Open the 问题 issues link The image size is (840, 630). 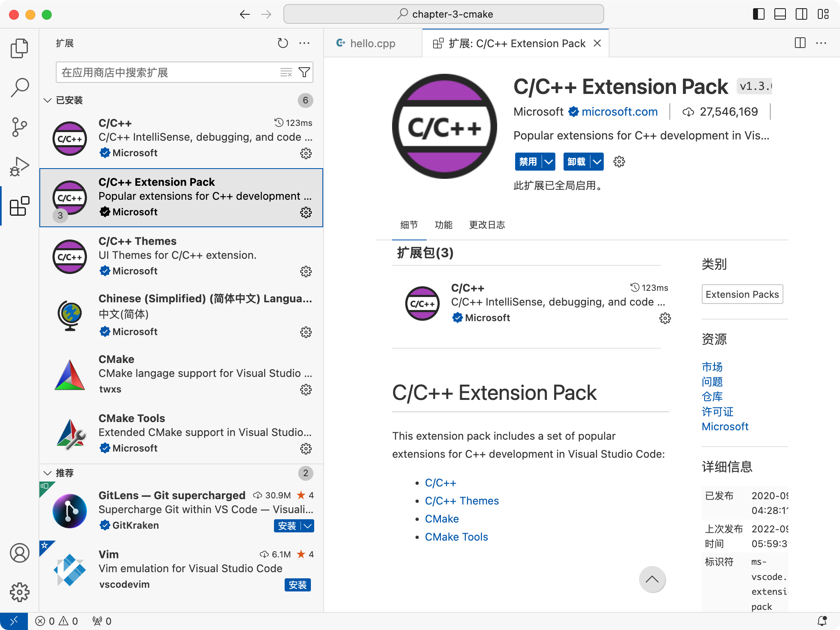coord(712,382)
